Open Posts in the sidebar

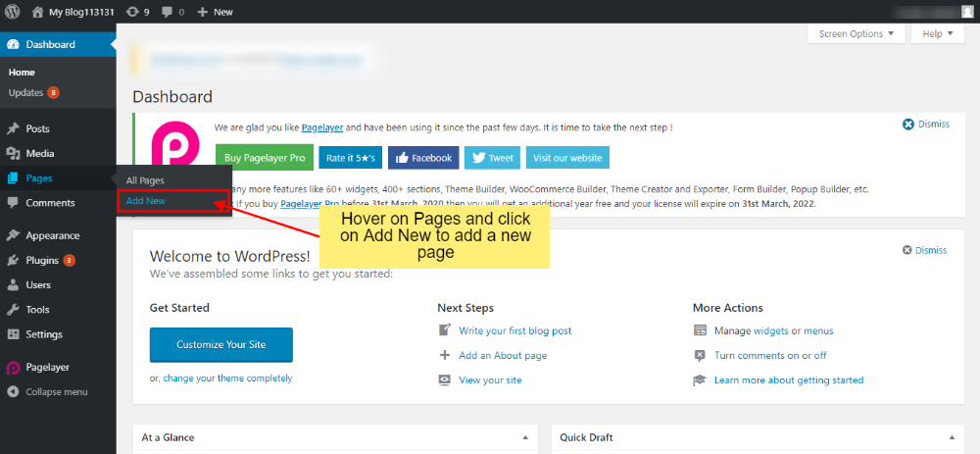coord(37,128)
